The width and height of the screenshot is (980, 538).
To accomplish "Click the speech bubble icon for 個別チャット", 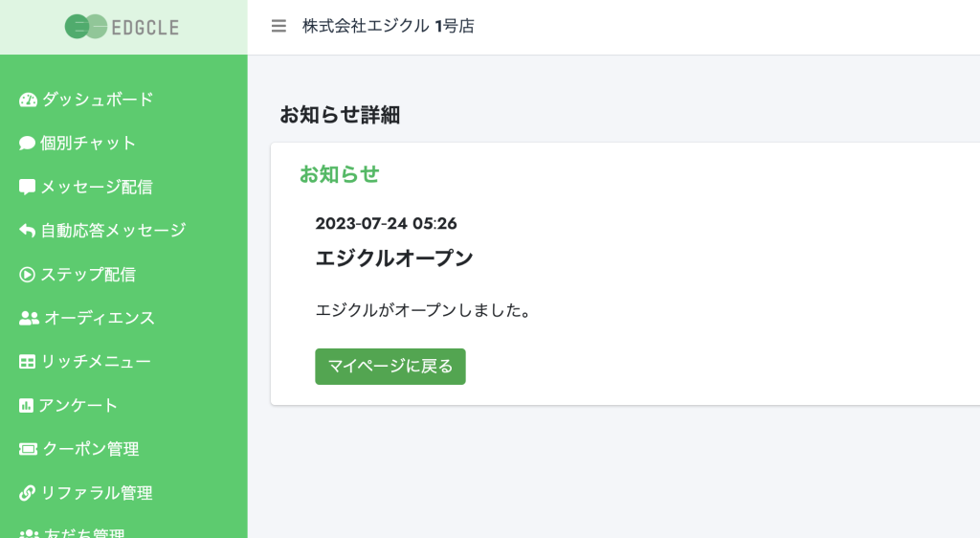I will (27, 143).
